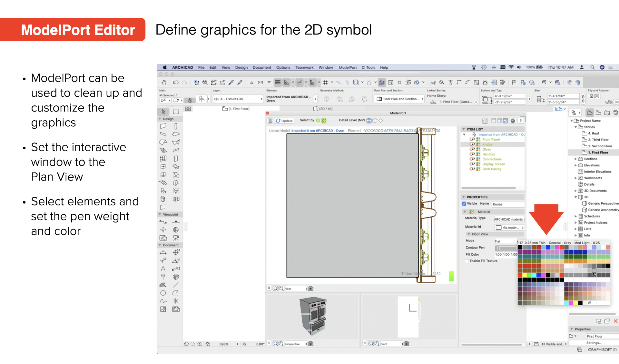Toggle visibility eye for Handles item
619x364 pixels.
pos(472,154)
